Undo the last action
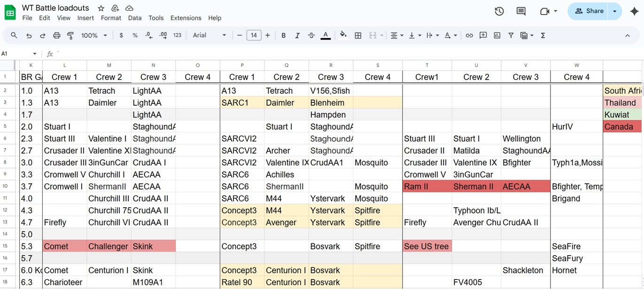This screenshot has height=289, width=644. (x=29, y=35)
